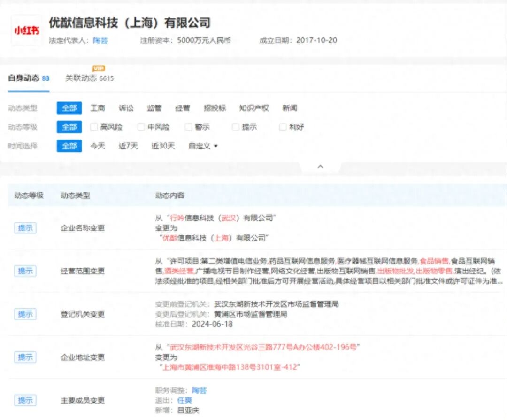Click the 吕亚庆 new member text
The width and height of the screenshot is (507, 420).
tap(188, 411)
